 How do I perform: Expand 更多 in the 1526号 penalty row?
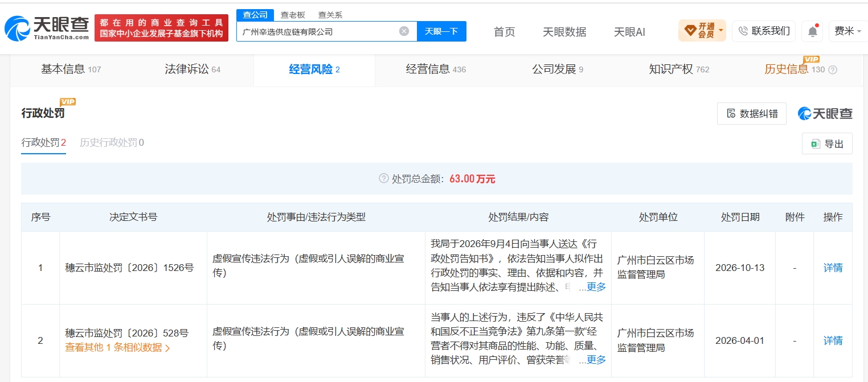point(596,287)
